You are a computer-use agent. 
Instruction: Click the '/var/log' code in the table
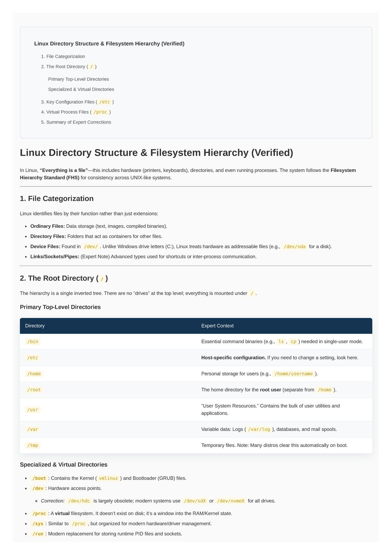[x=259, y=429]
